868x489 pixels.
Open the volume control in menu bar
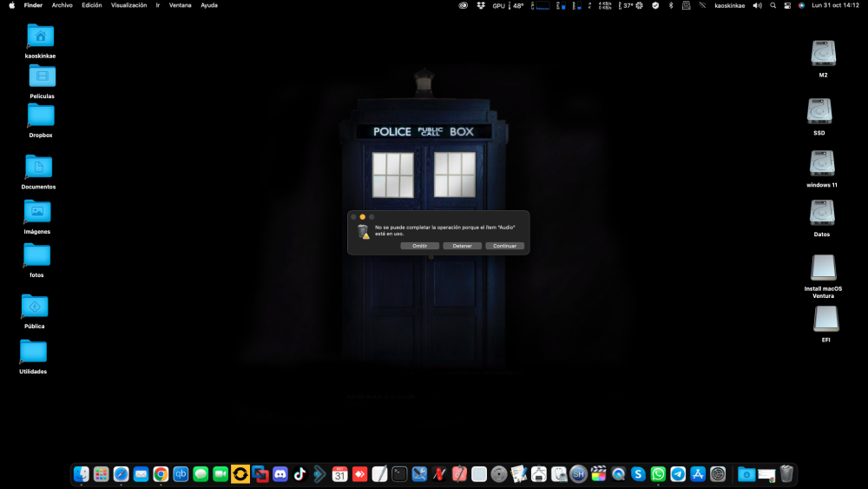(757, 5)
